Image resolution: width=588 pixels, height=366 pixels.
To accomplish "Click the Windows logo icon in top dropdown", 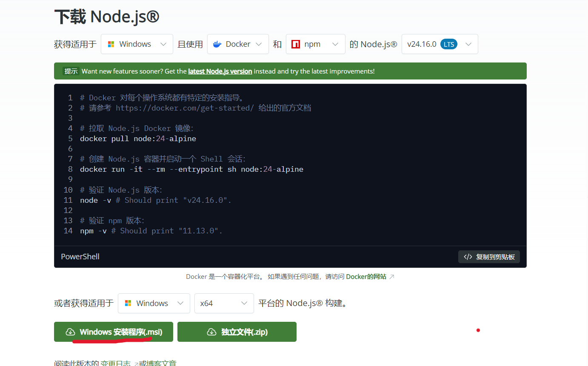I will [x=111, y=44].
